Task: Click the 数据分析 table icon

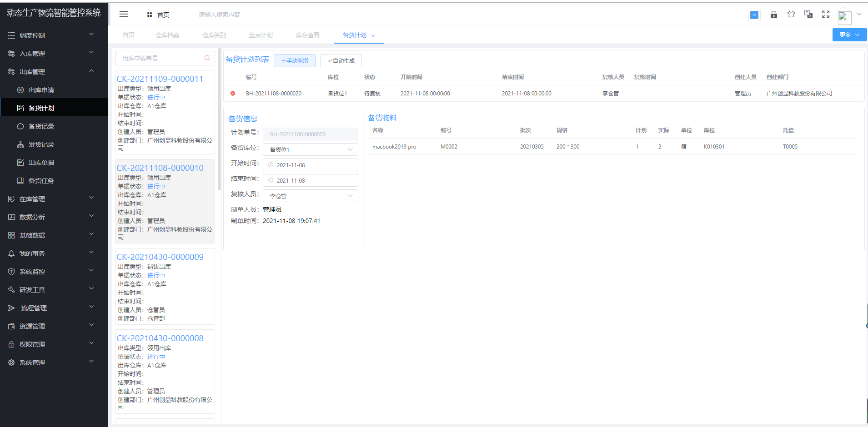Action: [x=11, y=217]
